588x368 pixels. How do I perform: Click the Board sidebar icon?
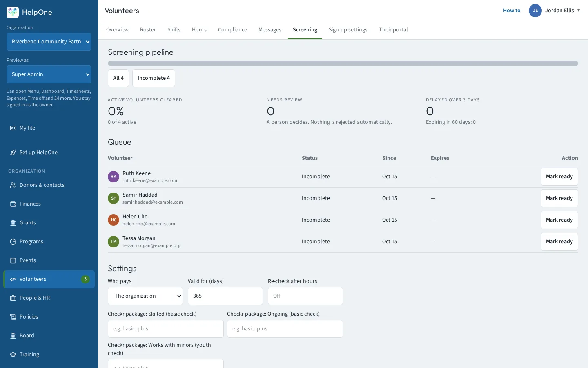pyautogui.click(x=13, y=336)
